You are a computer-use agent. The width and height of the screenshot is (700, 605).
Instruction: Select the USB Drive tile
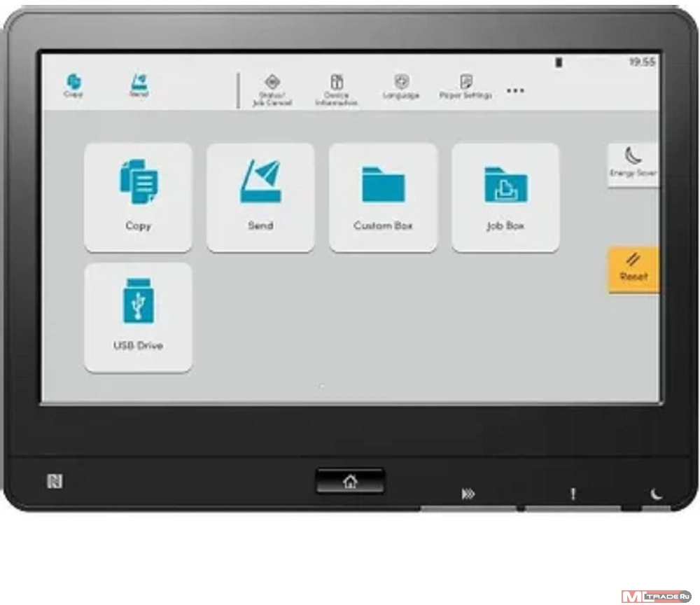[138, 317]
